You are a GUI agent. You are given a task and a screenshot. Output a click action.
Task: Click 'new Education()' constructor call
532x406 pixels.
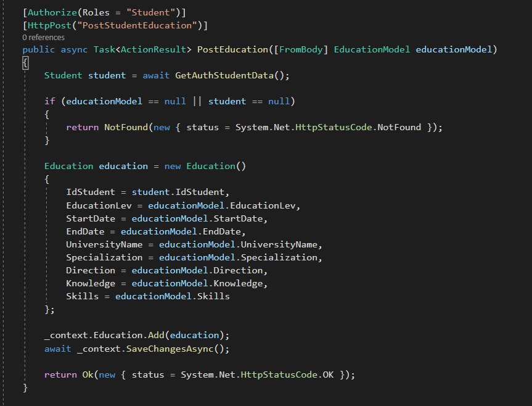tap(205, 167)
